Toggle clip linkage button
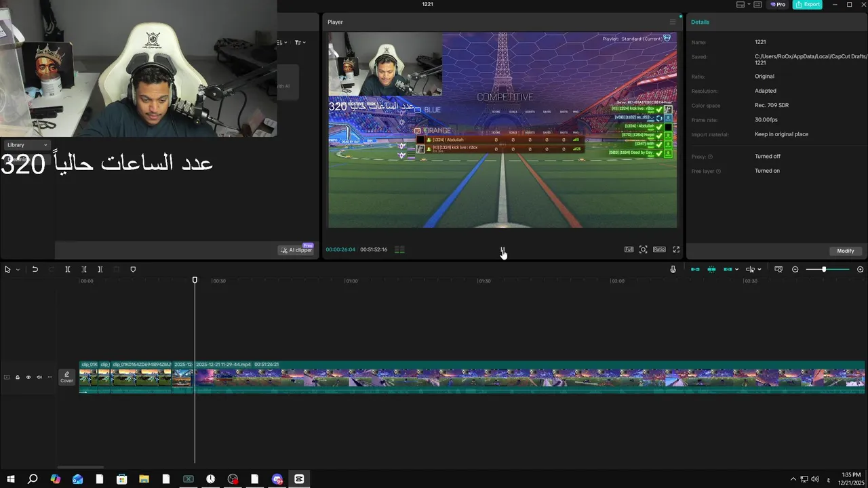The height and width of the screenshot is (488, 868). coord(728,269)
